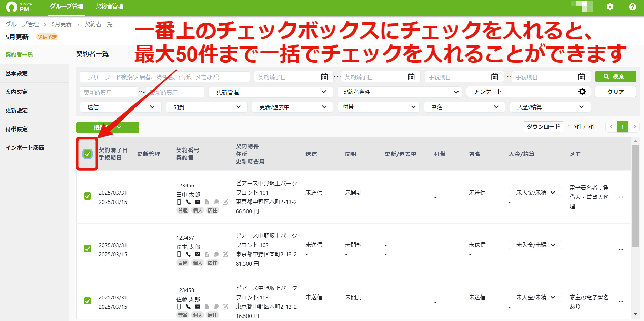
Task: Click the クリア button
Action: pyautogui.click(x=615, y=92)
